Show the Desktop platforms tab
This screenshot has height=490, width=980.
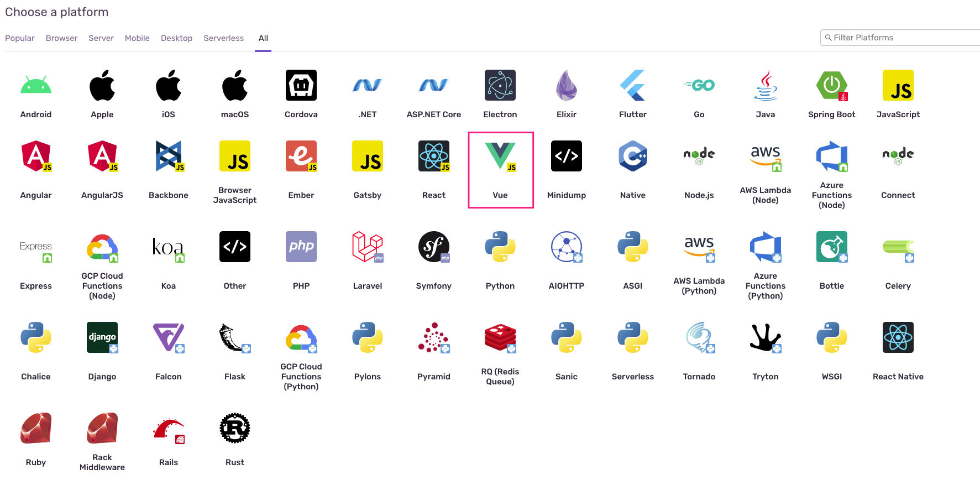pyautogui.click(x=176, y=38)
